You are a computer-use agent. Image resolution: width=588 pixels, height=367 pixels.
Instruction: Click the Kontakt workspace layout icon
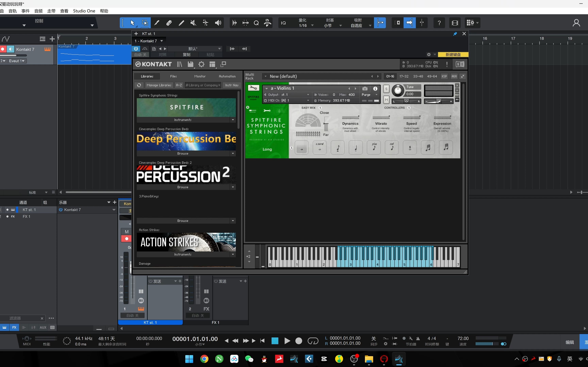[212, 64]
